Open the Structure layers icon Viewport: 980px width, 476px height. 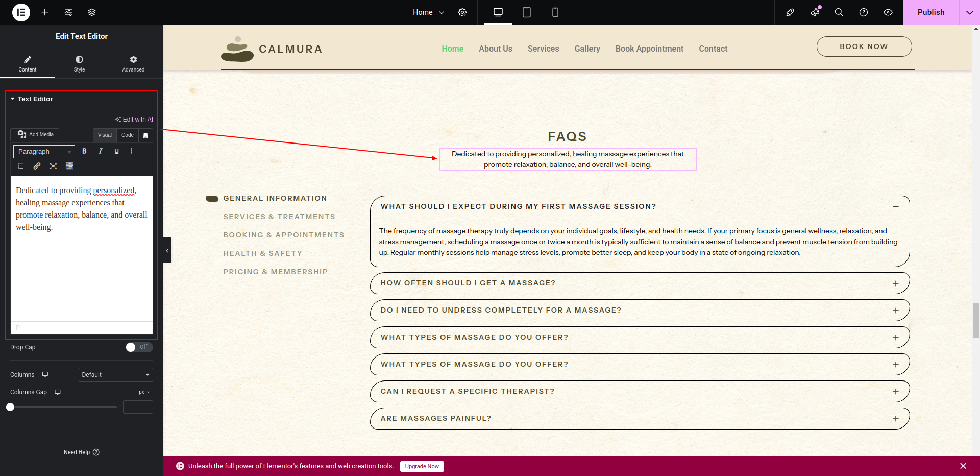click(92, 12)
